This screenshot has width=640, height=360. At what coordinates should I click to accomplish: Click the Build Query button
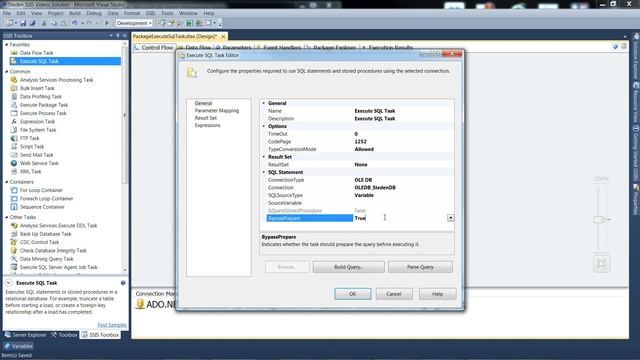coord(349,267)
